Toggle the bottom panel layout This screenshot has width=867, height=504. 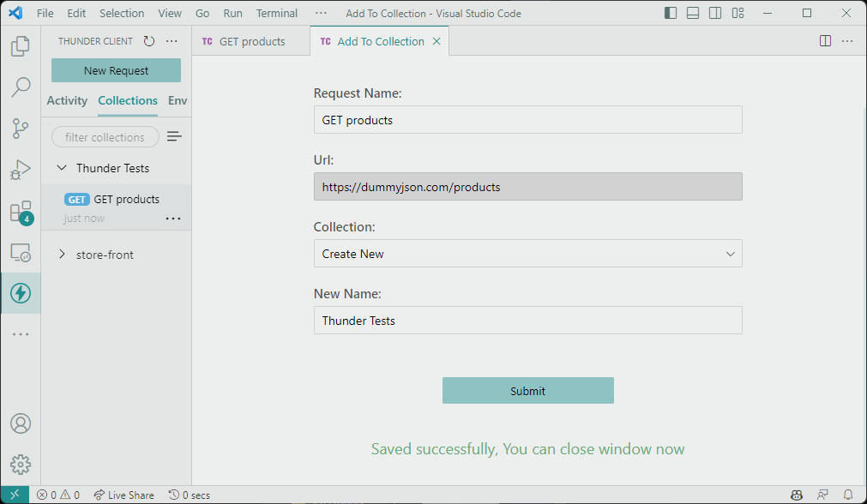pos(693,13)
